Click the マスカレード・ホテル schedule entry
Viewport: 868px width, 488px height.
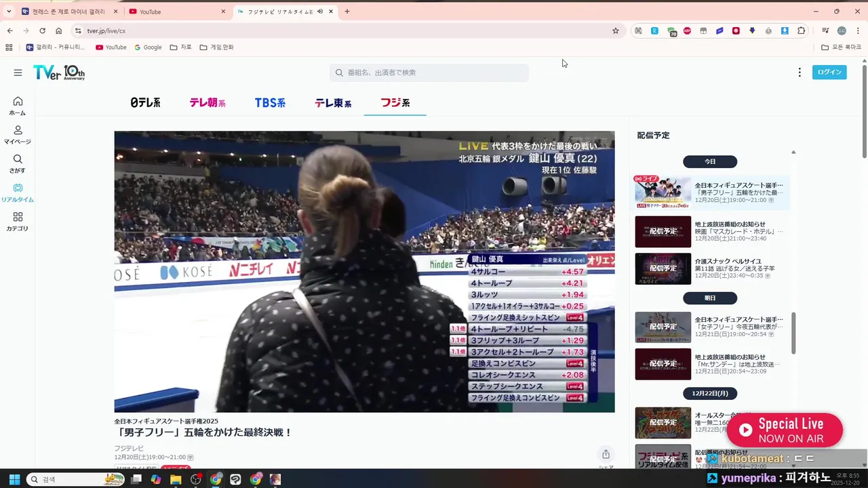click(711, 232)
